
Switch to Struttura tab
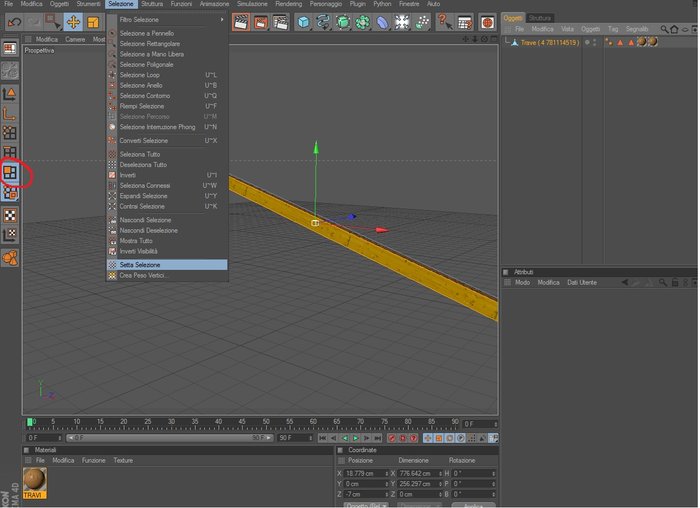(x=540, y=18)
